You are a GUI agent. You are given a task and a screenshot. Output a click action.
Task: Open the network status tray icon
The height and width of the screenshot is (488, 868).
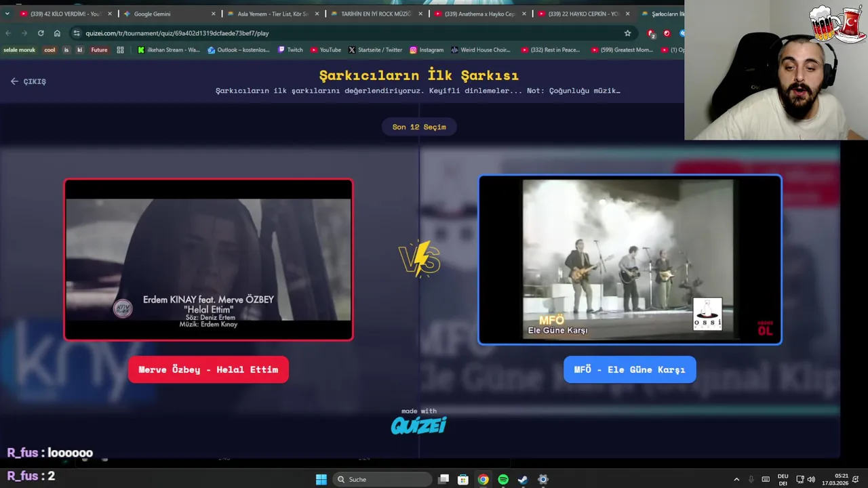pyautogui.click(x=800, y=479)
